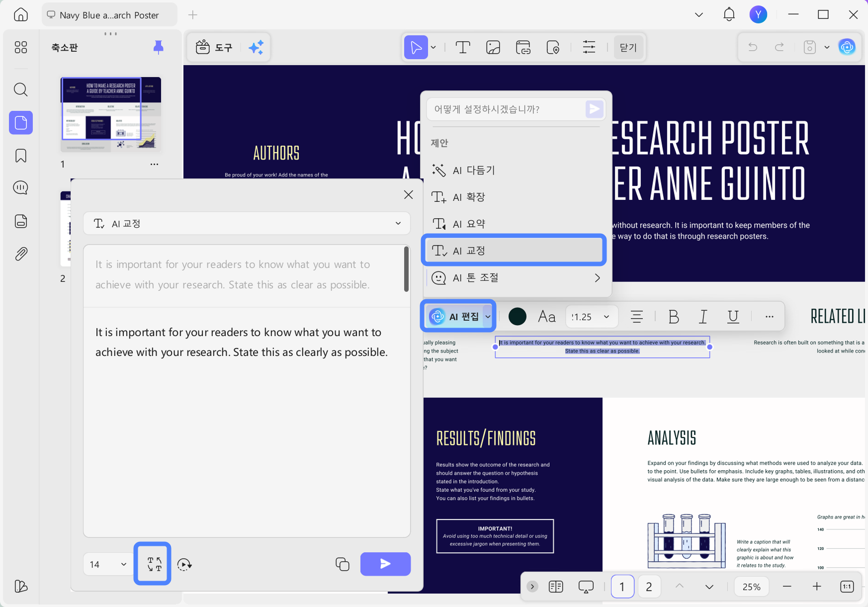The height and width of the screenshot is (607, 868).
Task: Toggle the two-page reading view
Action: click(x=556, y=587)
